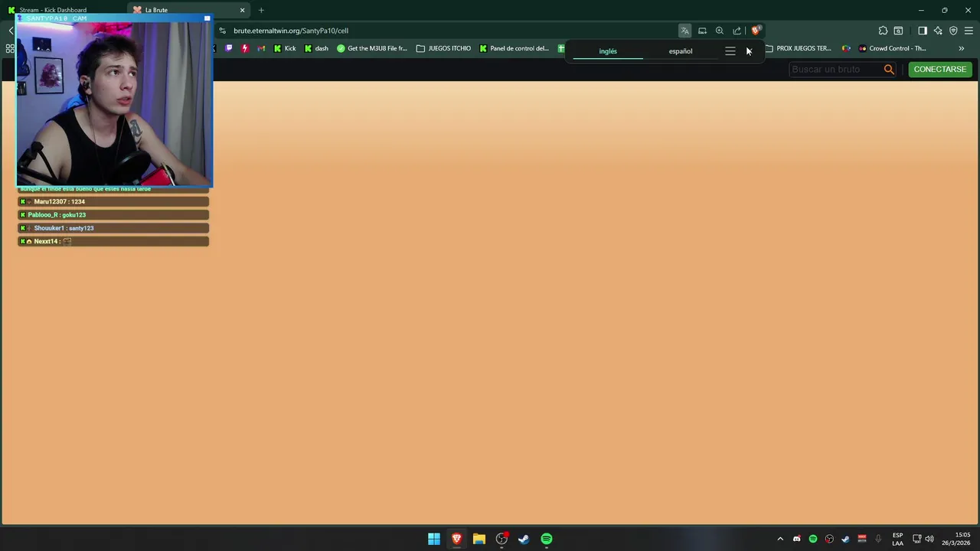Open Brave Shields lion icon
The width and height of the screenshot is (980, 551).
coord(756,31)
